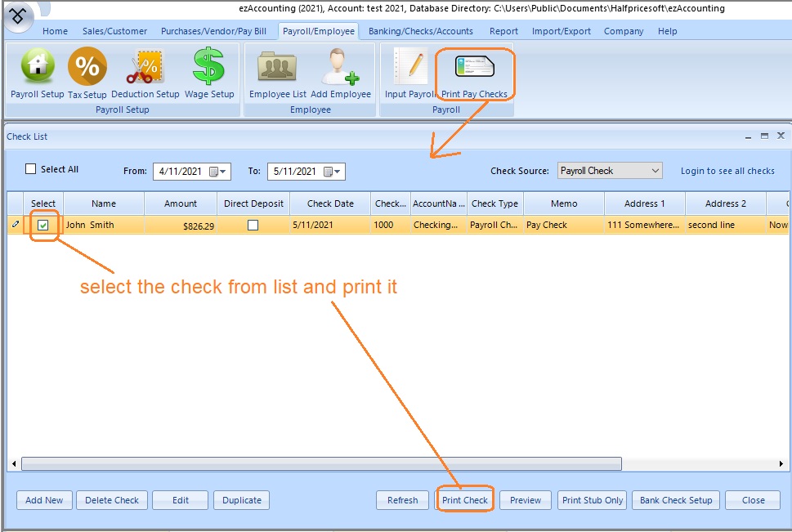The width and height of the screenshot is (792, 532).
Task: Click Login to see all checks link
Action: pyautogui.click(x=727, y=171)
